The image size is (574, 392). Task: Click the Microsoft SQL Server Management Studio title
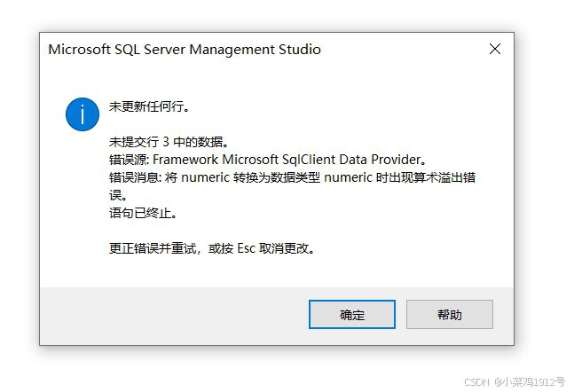click(x=185, y=50)
